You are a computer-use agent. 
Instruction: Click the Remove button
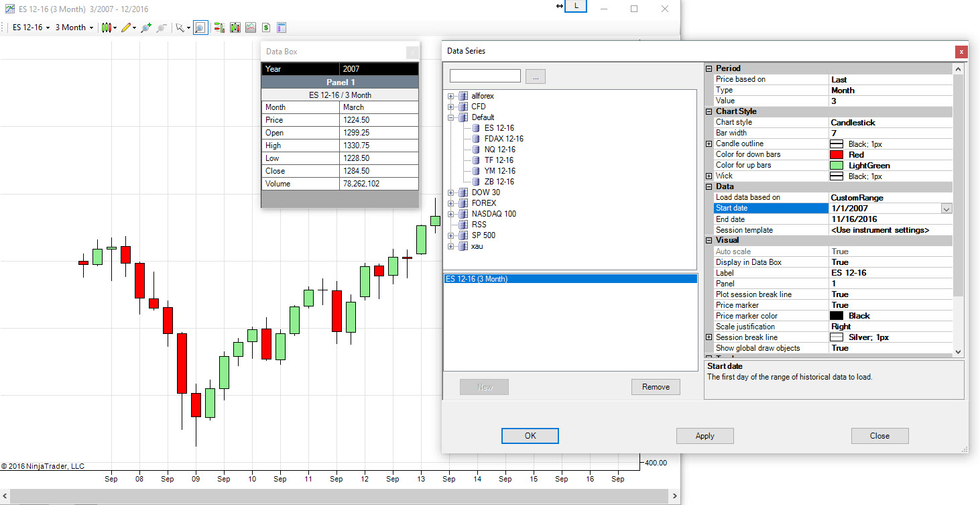coord(656,387)
